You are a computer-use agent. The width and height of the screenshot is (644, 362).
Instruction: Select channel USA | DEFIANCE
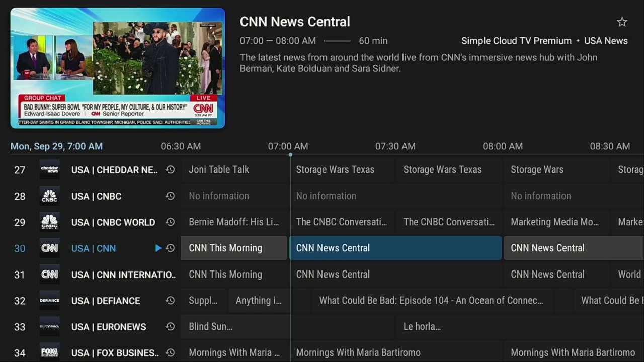coord(106,301)
